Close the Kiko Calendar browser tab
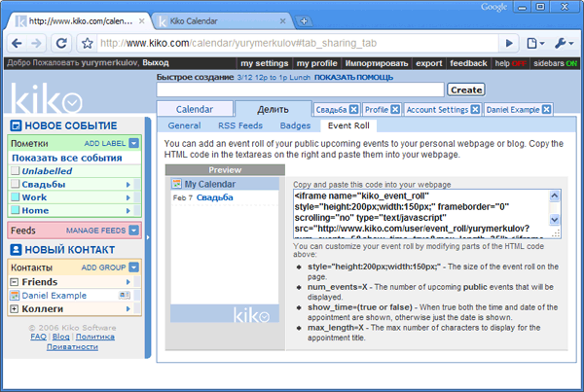The image size is (584, 392). [x=282, y=21]
